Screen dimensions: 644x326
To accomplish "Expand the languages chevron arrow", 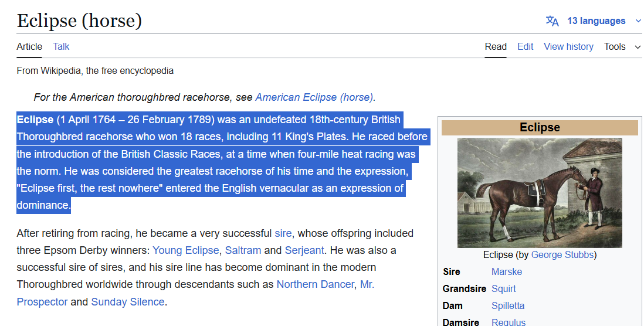I will pyautogui.click(x=638, y=21).
